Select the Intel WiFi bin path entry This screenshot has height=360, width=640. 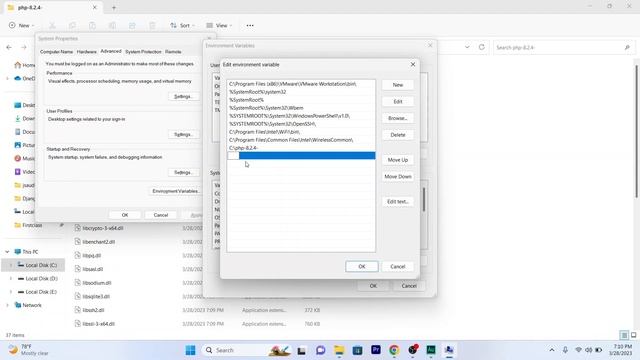click(301, 132)
